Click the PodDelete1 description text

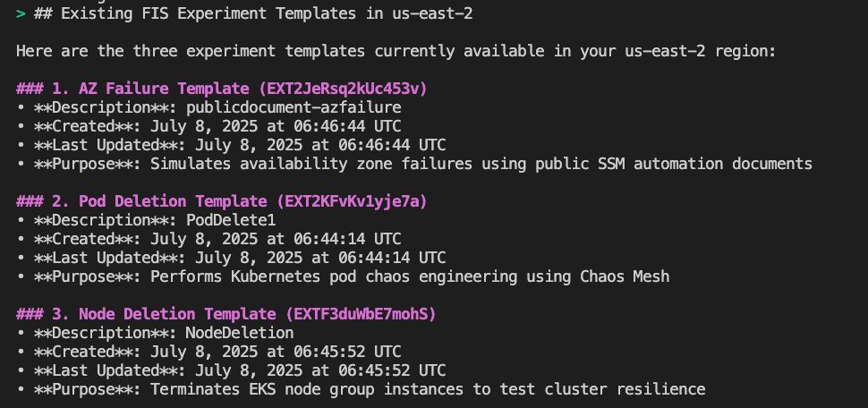tap(231, 220)
